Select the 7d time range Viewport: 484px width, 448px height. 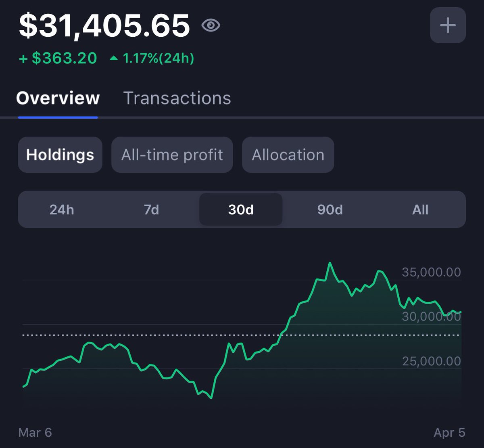[x=151, y=209]
